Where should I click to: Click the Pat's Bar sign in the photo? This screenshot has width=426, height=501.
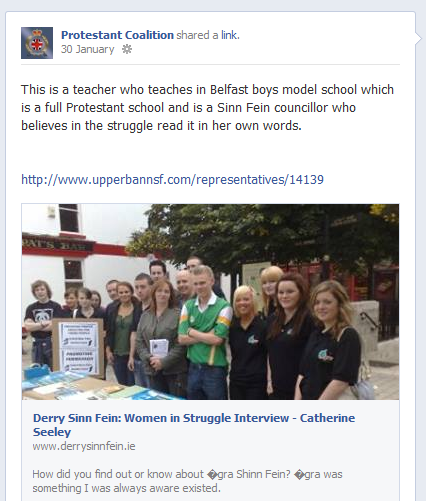(x=57, y=246)
